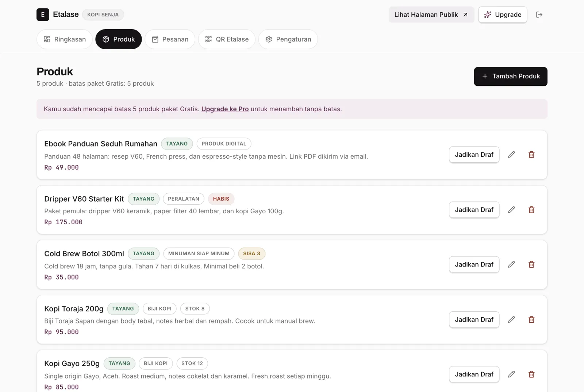
Task: Go to the QR Etalase tab
Action: (x=227, y=39)
